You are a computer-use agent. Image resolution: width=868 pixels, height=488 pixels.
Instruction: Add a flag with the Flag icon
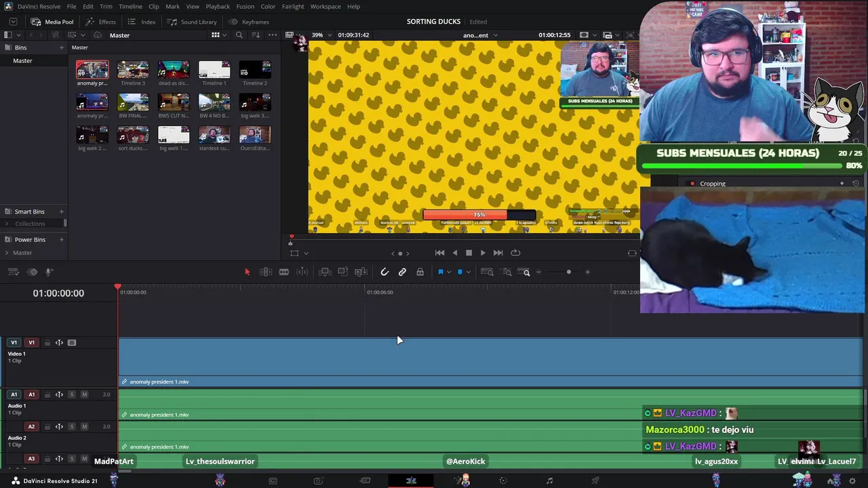tap(440, 272)
